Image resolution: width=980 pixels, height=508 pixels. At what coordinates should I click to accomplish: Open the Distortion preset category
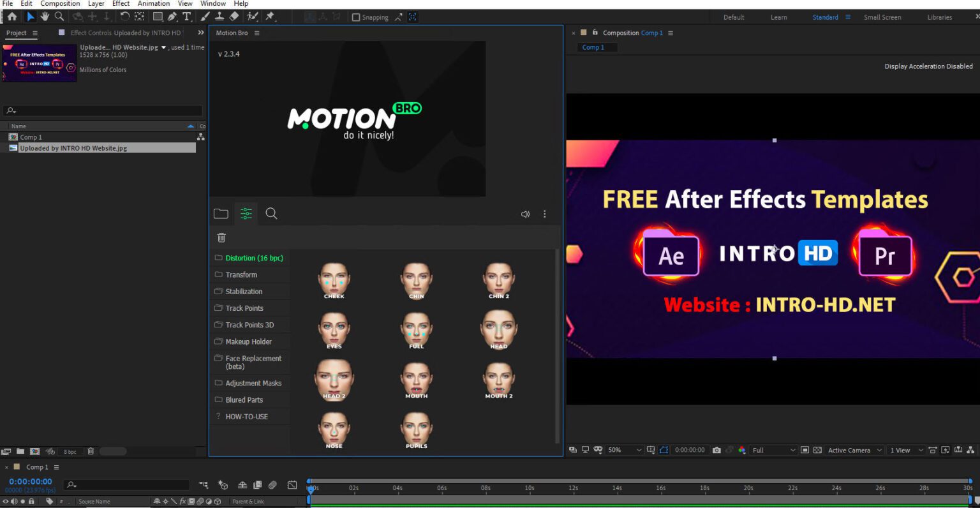click(x=253, y=258)
